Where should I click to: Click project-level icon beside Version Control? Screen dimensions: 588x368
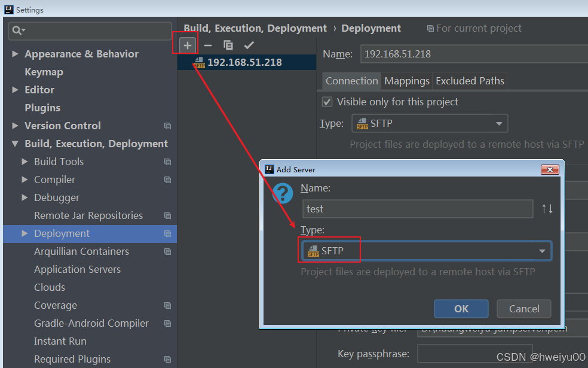tap(168, 126)
